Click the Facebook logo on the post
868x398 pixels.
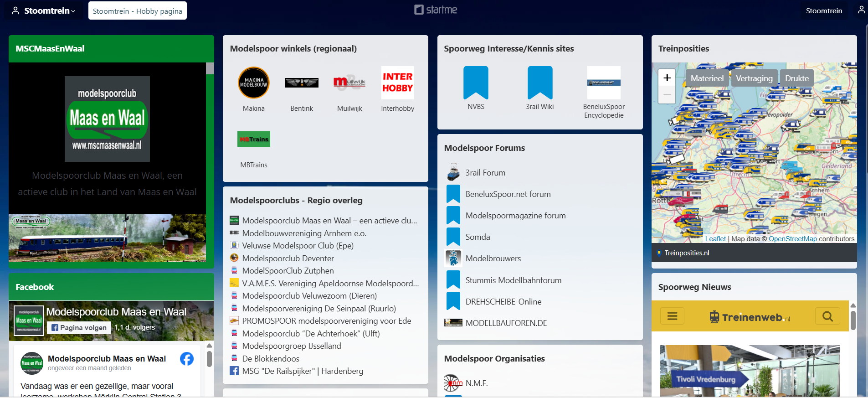[187, 359]
